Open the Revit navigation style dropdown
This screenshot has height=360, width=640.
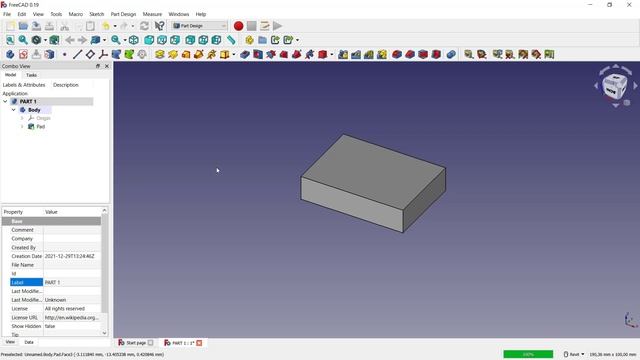(574, 354)
